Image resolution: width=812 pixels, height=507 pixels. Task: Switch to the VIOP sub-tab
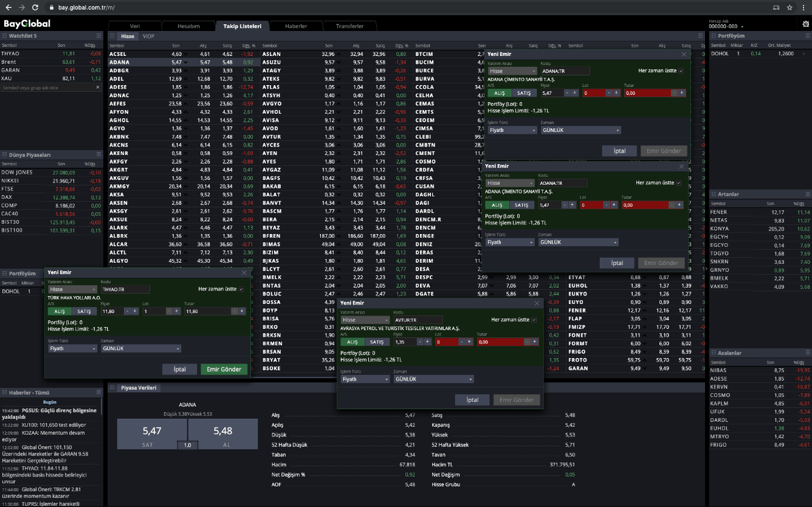point(148,36)
